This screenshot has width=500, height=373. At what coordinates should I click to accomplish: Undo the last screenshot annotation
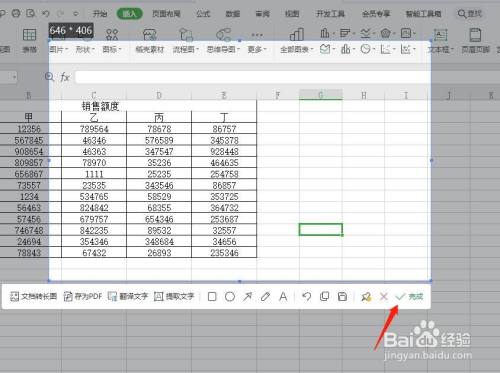pyautogui.click(x=306, y=296)
